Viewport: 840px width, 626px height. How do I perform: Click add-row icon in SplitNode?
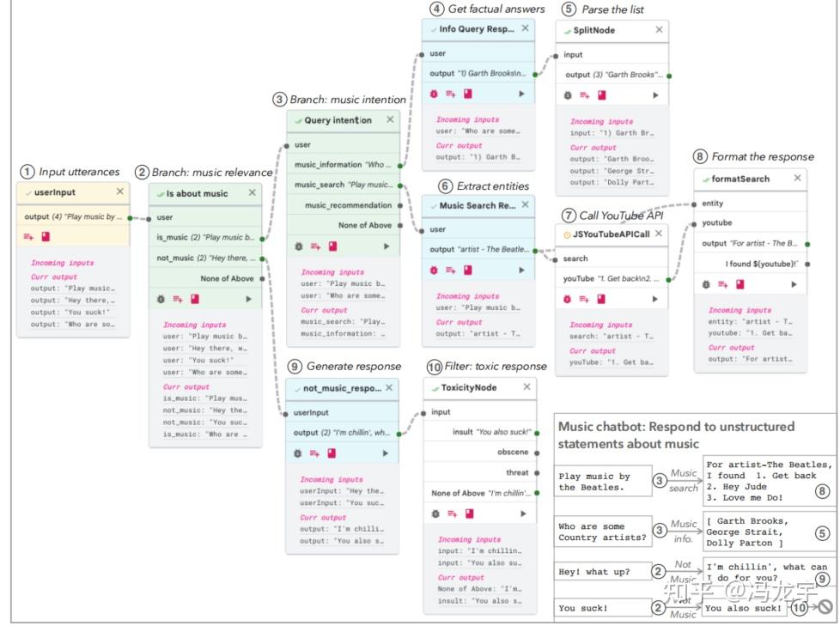(584, 95)
